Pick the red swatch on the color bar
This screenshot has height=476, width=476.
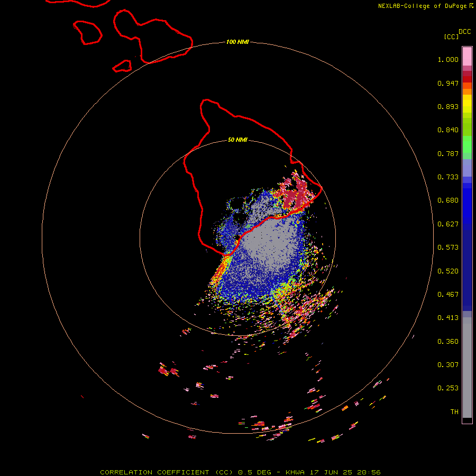tap(467, 79)
